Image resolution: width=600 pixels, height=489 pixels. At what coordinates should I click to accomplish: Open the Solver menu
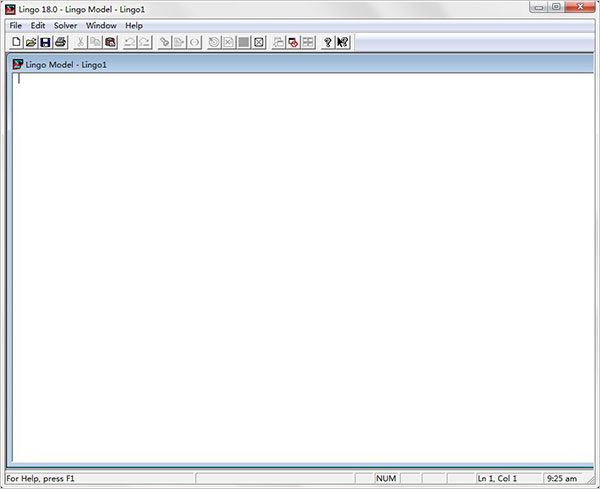65,26
